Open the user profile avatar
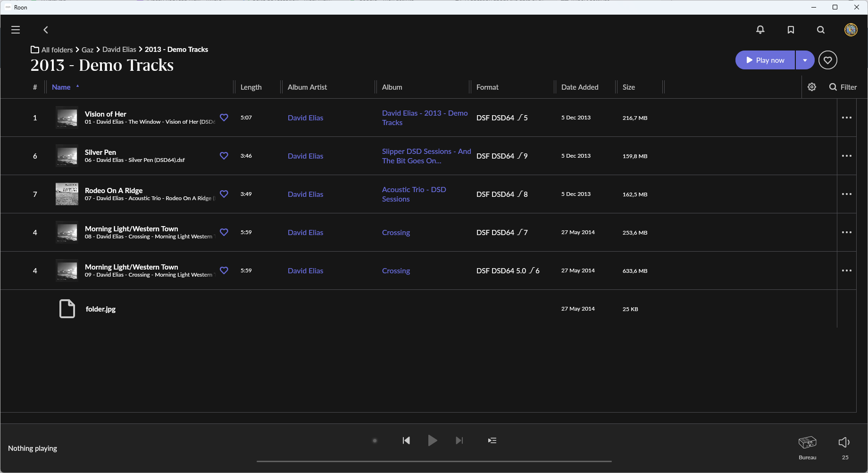This screenshot has height=473, width=868. click(851, 30)
